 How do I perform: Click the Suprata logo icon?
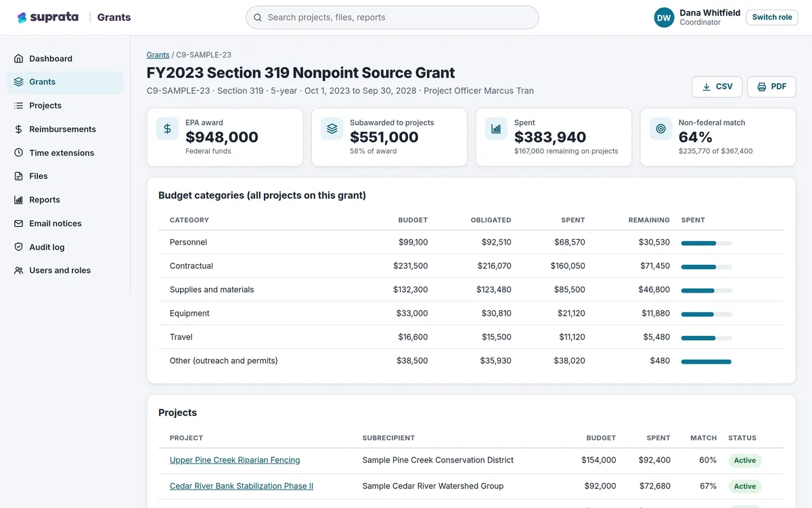[22, 18]
